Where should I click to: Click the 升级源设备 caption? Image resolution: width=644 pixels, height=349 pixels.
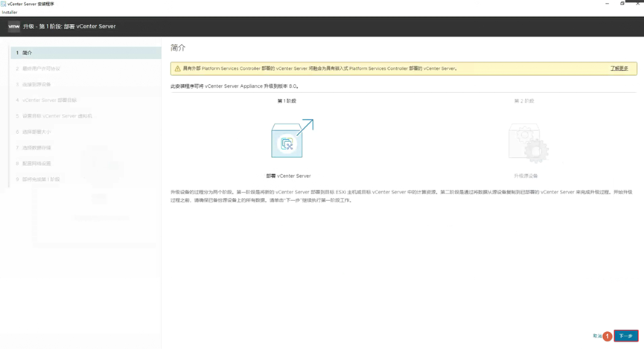pos(526,176)
